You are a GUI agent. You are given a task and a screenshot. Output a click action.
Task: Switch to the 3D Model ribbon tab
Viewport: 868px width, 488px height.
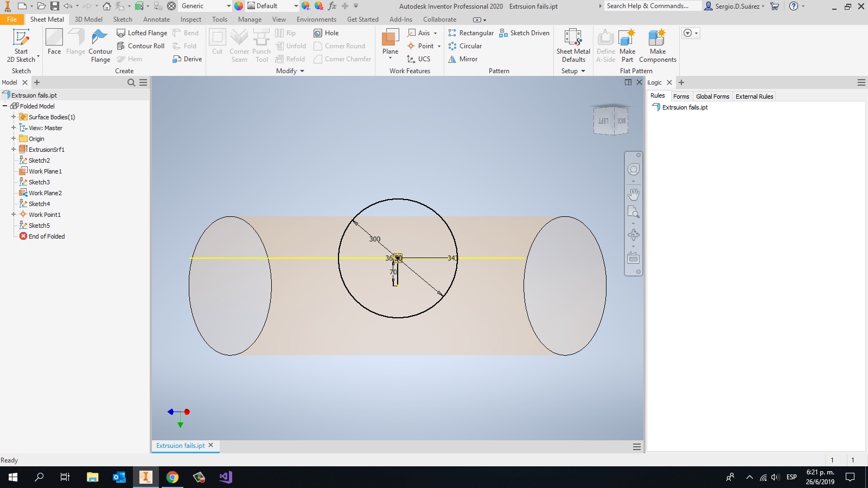point(88,20)
